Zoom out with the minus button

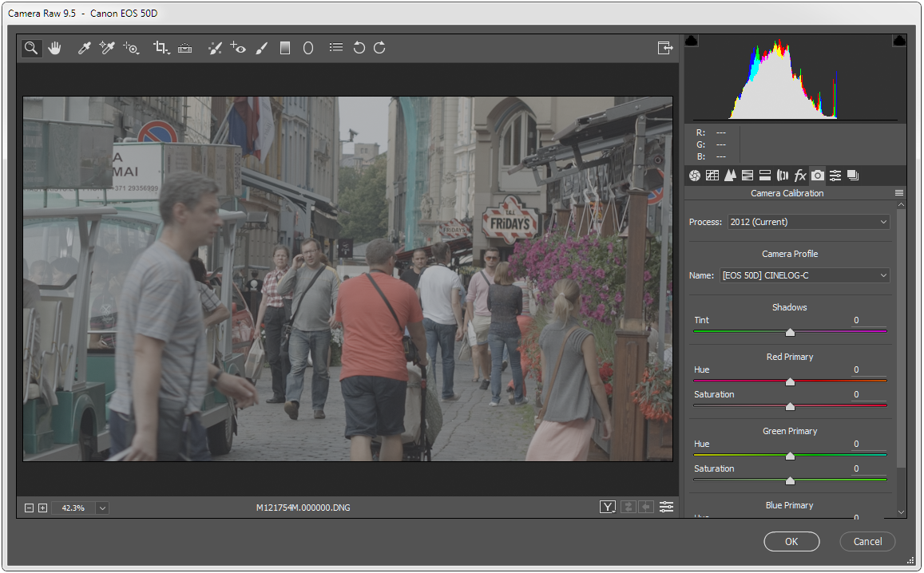point(29,508)
